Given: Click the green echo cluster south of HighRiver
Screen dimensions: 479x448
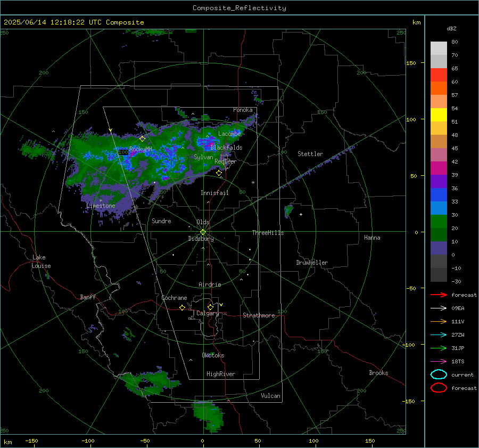Looking at the screenshot, I should coord(210,416).
